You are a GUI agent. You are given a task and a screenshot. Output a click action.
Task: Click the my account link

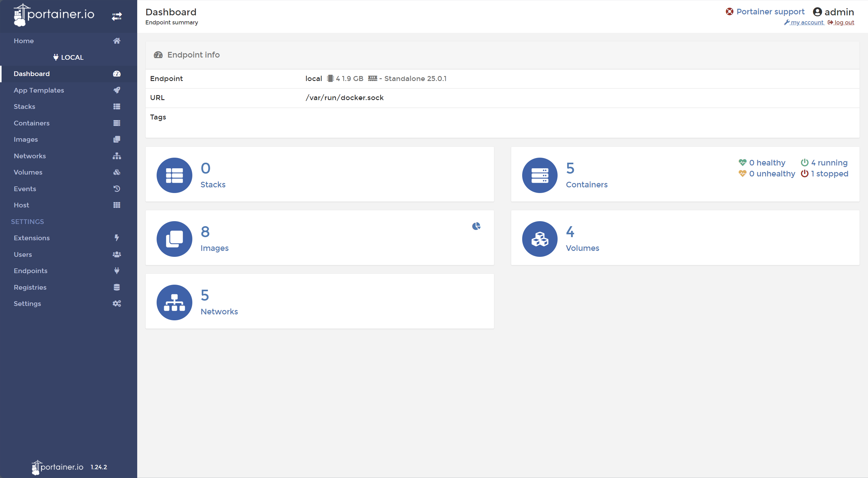pyautogui.click(x=806, y=23)
